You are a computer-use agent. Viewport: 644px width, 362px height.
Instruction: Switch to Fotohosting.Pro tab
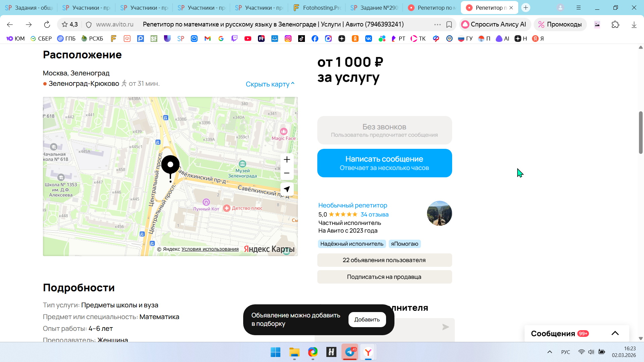tap(317, 8)
